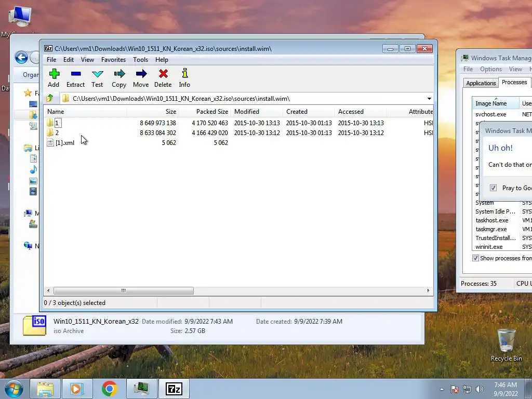Open the Favorites menu
532x399 pixels.
point(113,60)
